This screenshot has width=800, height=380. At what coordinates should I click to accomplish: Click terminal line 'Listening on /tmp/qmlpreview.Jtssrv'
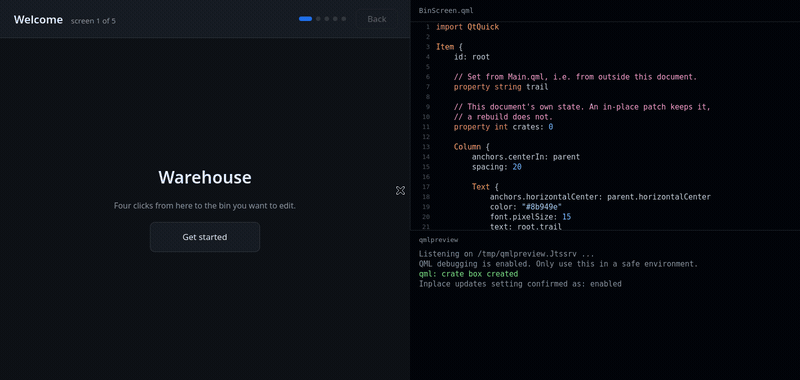[506, 254]
